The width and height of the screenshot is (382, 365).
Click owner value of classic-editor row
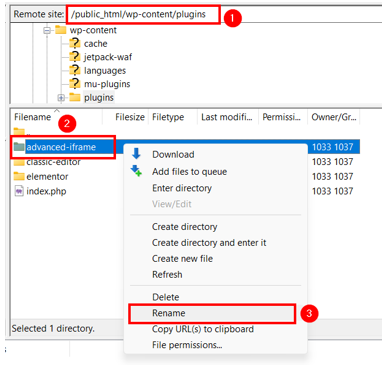coord(332,162)
